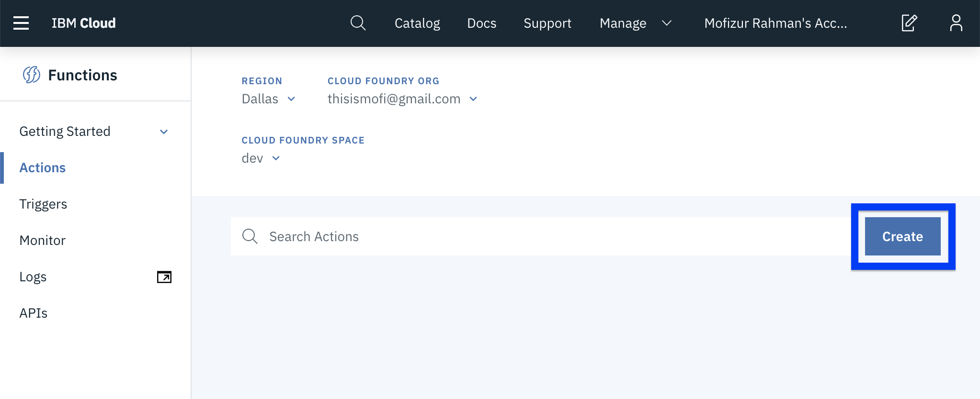Open the dev space dropdown
980x399 pixels.
tap(261, 158)
